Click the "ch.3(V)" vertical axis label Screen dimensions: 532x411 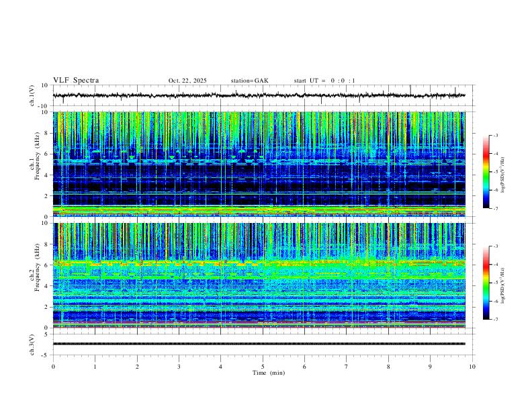tap(32, 345)
